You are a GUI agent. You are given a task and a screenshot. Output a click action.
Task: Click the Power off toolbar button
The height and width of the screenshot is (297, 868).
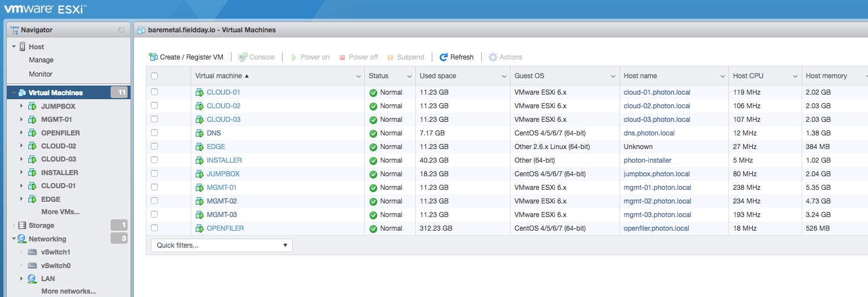click(x=359, y=57)
